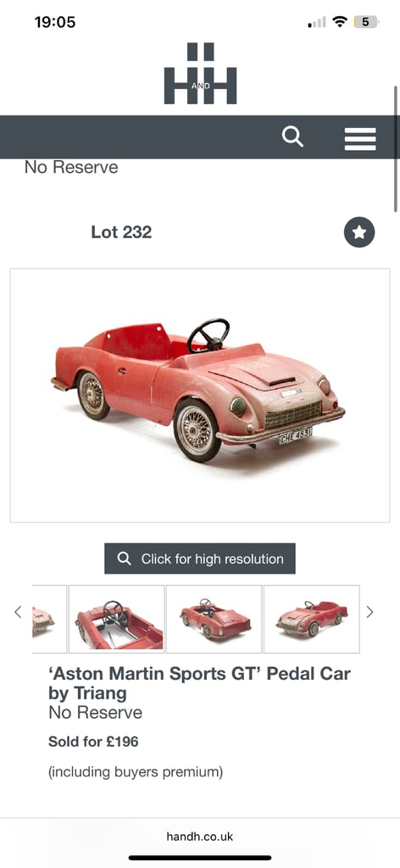Select the partially visible first thumbnail
The width and height of the screenshot is (400, 868).
[x=49, y=619]
